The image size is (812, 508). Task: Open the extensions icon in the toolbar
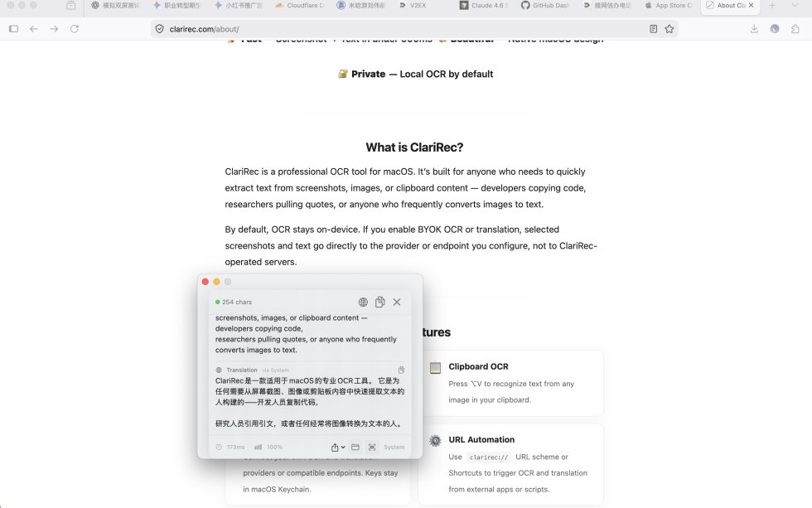(795, 29)
